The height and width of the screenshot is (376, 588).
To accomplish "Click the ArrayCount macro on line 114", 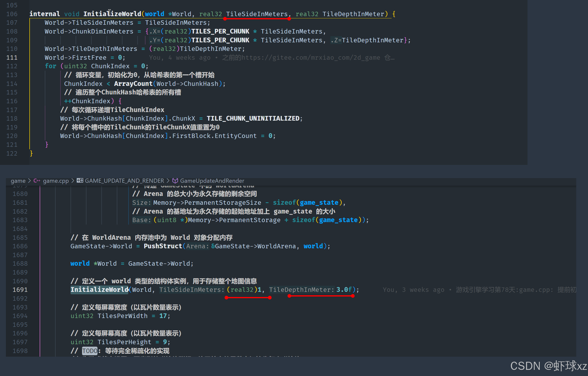I will [x=133, y=84].
